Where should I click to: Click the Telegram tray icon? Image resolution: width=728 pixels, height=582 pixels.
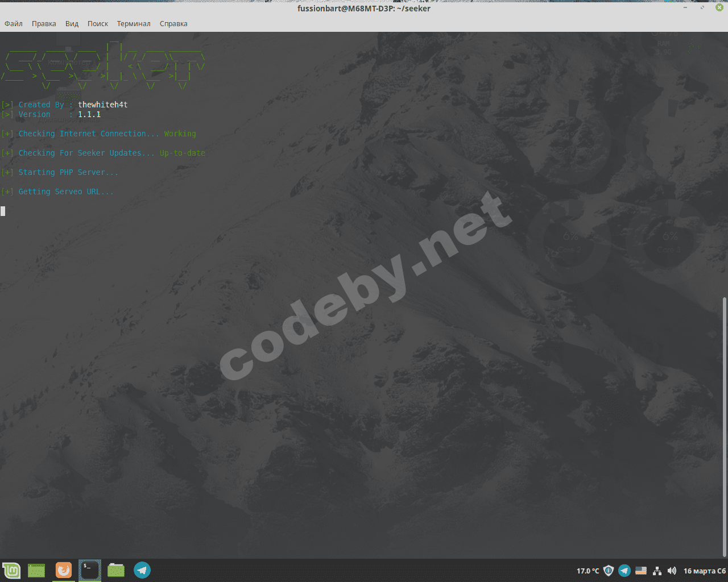pos(624,571)
